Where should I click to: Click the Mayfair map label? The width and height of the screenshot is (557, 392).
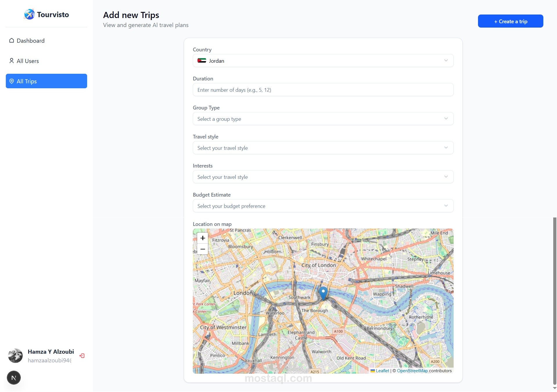point(202,280)
